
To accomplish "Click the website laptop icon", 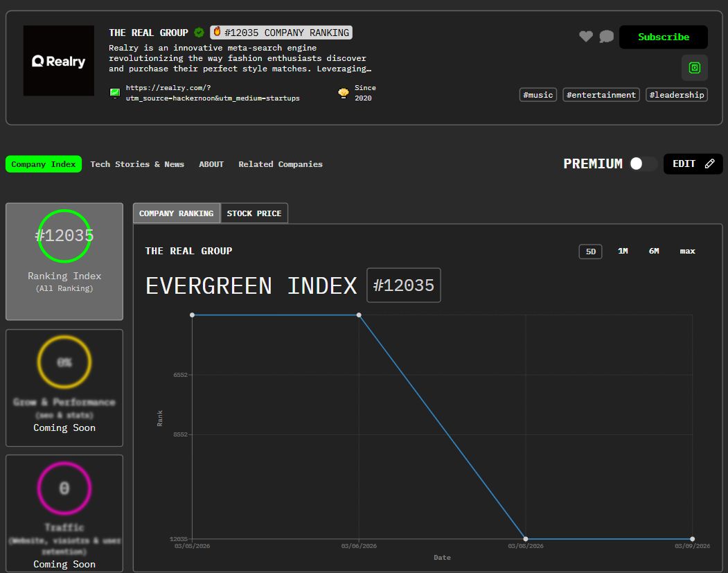I will pyautogui.click(x=115, y=93).
